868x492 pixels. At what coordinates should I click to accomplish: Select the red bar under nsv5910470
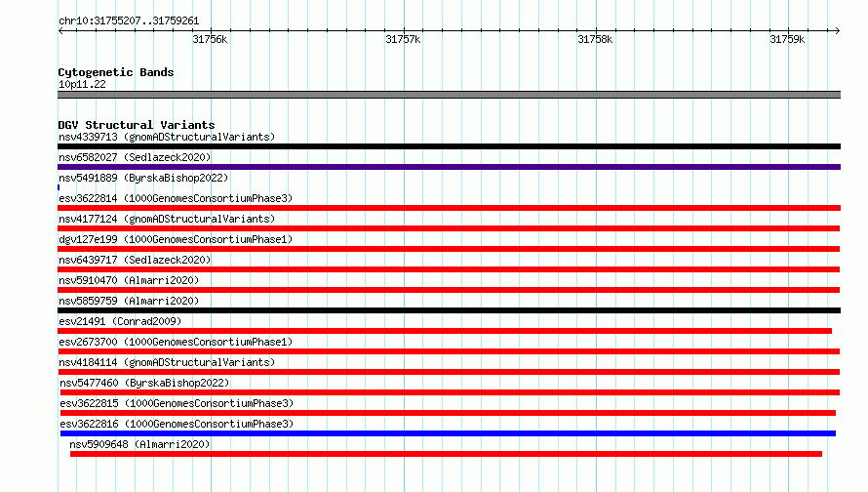coord(449,290)
